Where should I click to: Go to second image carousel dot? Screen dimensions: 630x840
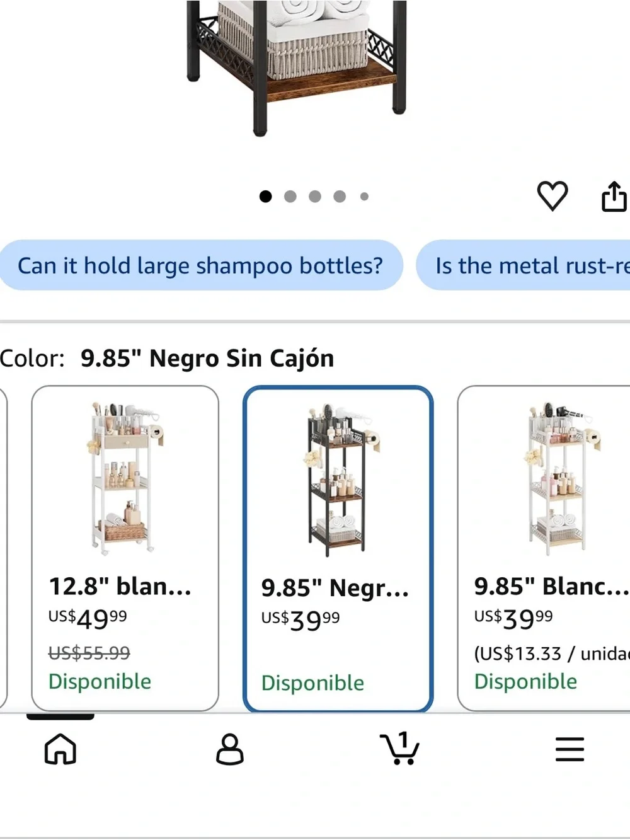click(x=290, y=197)
